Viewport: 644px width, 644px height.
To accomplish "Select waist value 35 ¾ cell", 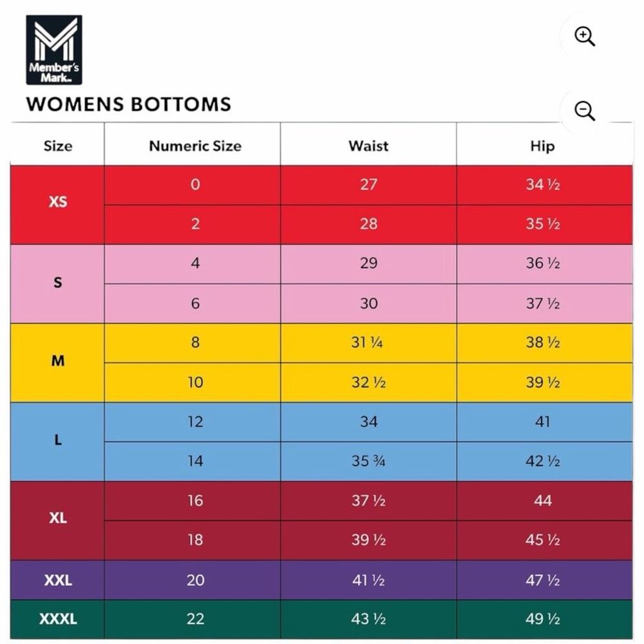I will click(368, 461).
